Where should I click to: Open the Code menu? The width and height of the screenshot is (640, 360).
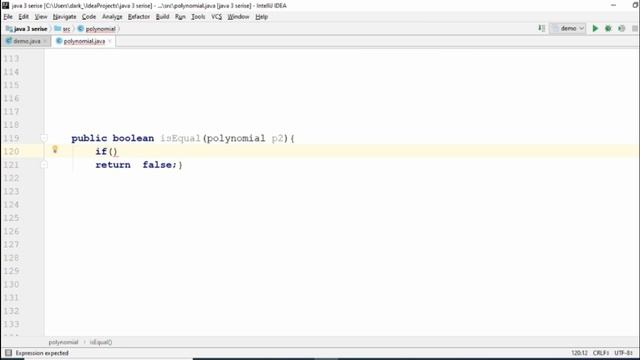point(89,17)
